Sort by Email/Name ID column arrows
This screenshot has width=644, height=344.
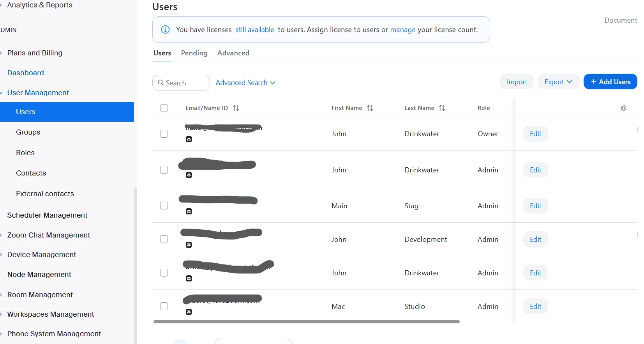236,108
